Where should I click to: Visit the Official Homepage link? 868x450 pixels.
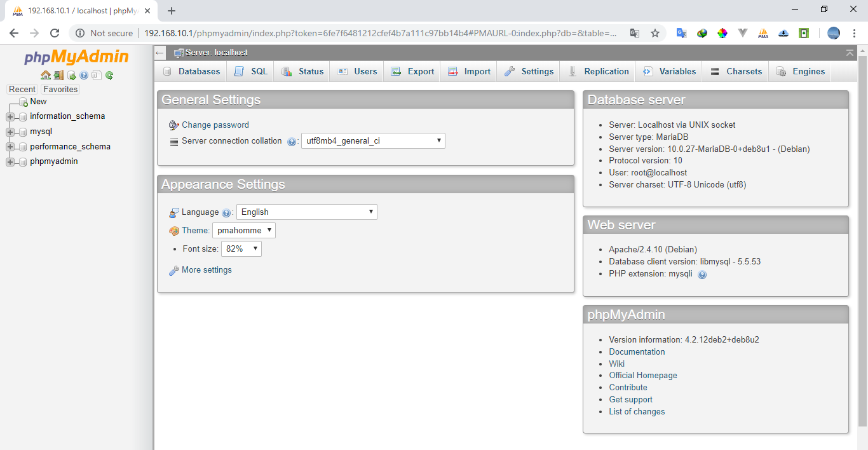(643, 376)
